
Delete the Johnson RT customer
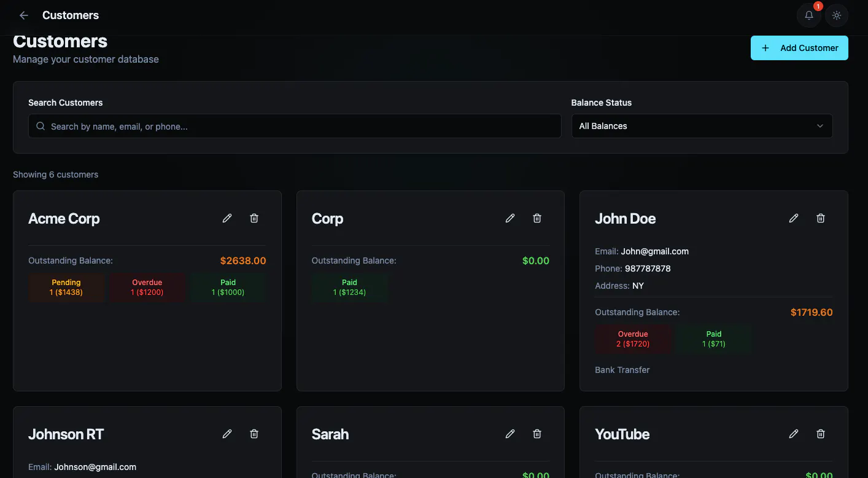coord(254,434)
